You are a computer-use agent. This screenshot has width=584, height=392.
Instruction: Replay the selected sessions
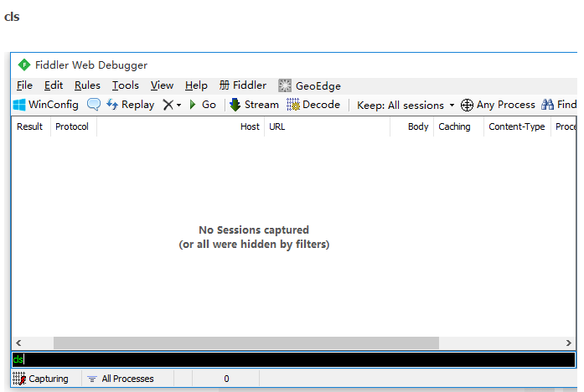pyautogui.click(x=131, y=105)
